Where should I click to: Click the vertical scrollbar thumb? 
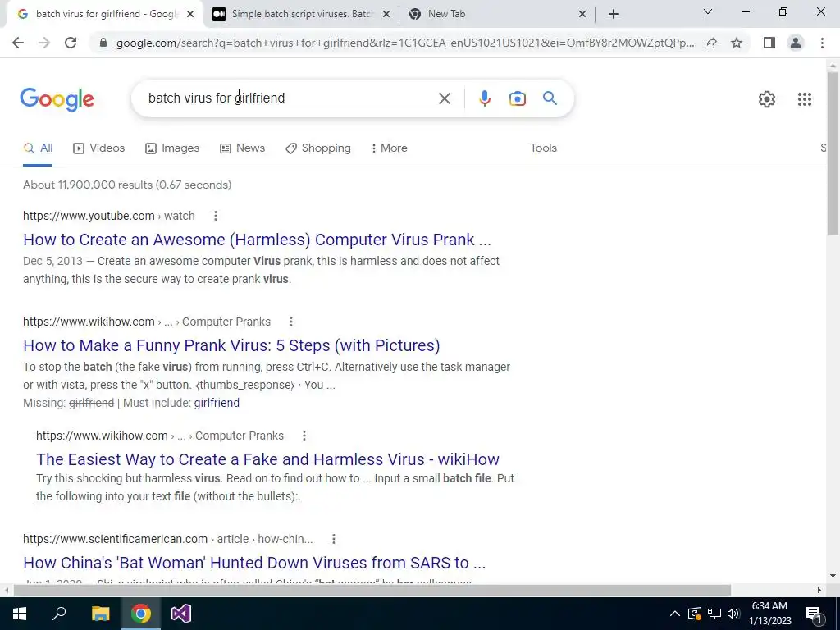[833, 153]
